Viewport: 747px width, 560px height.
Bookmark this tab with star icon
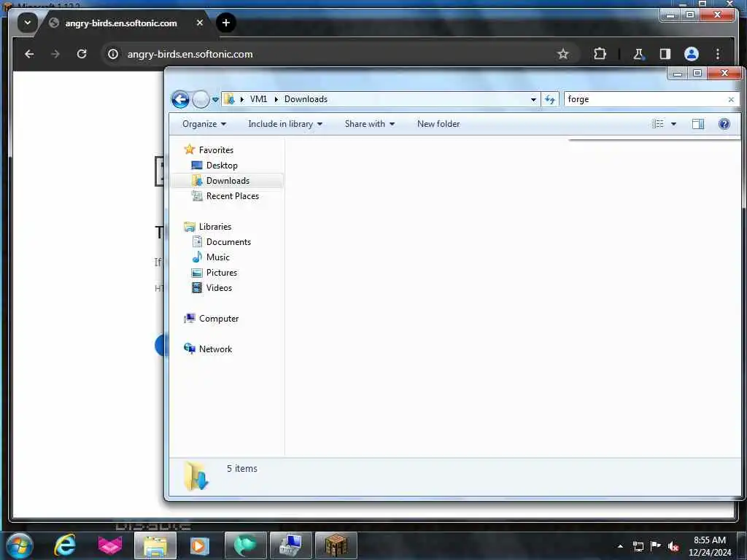point(563,54)
